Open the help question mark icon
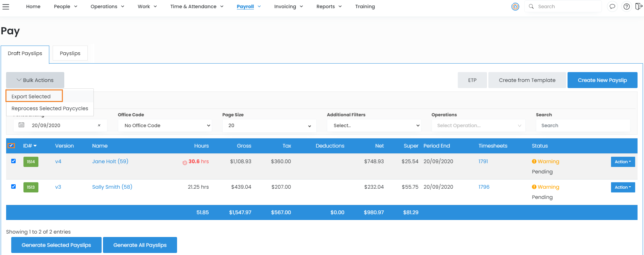Image resolution: width=644 pixels, height=255 pixels. (x=626, y=6)
